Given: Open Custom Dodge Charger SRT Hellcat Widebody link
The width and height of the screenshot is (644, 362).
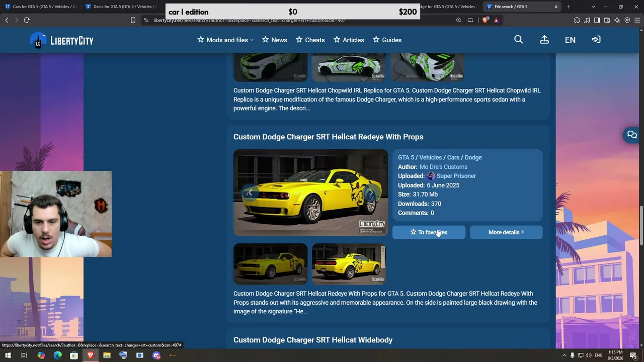Looking at the screenshot, I should 313,340.
